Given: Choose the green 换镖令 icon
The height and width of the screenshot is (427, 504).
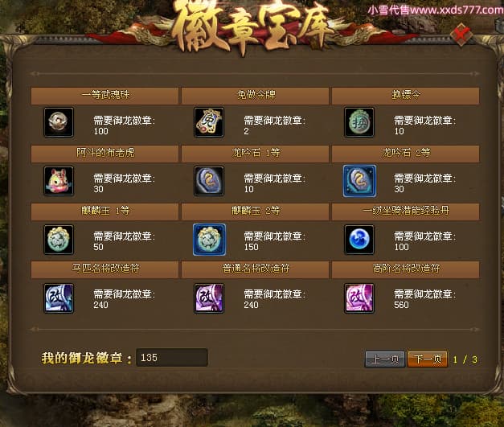Looking at the screenshot, I should coord(359,122).
